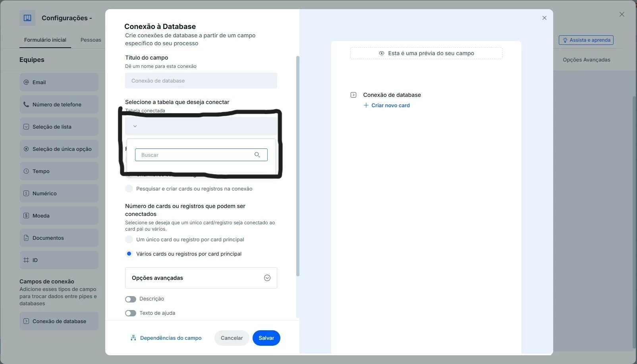Click the connection icon beside preview Conexão de database

pos(353,95)
